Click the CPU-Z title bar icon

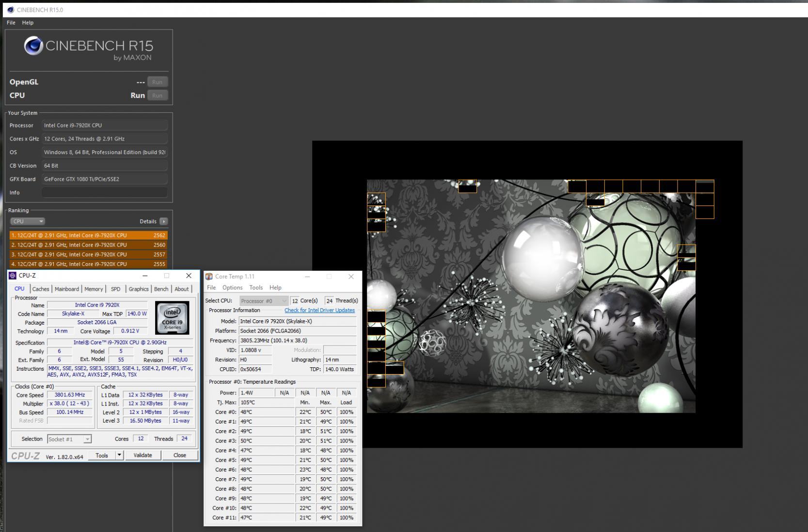coord(13,276)
